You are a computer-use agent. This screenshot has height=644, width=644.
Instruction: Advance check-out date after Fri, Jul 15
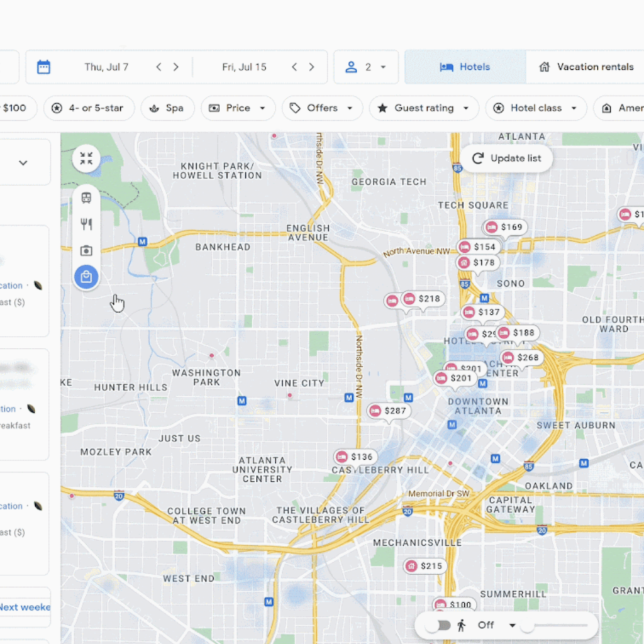click(x=312, y=67)
